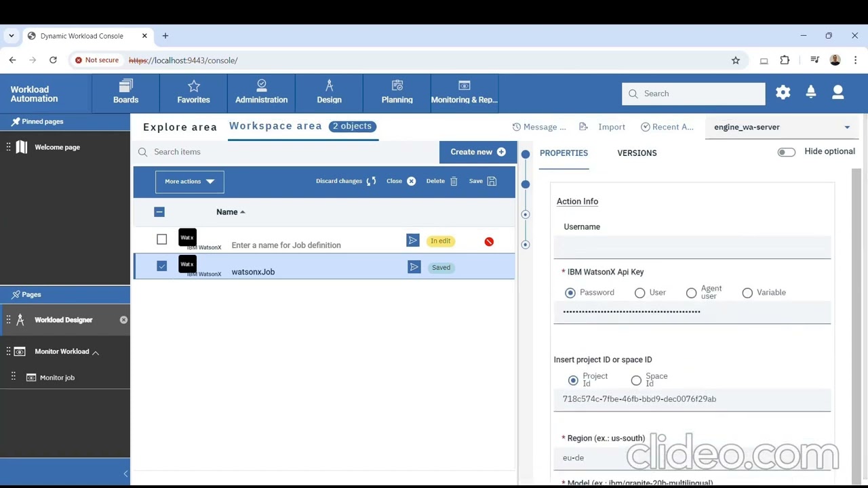Sort by the Name column

pyautogui.click(x=231, y=212)
